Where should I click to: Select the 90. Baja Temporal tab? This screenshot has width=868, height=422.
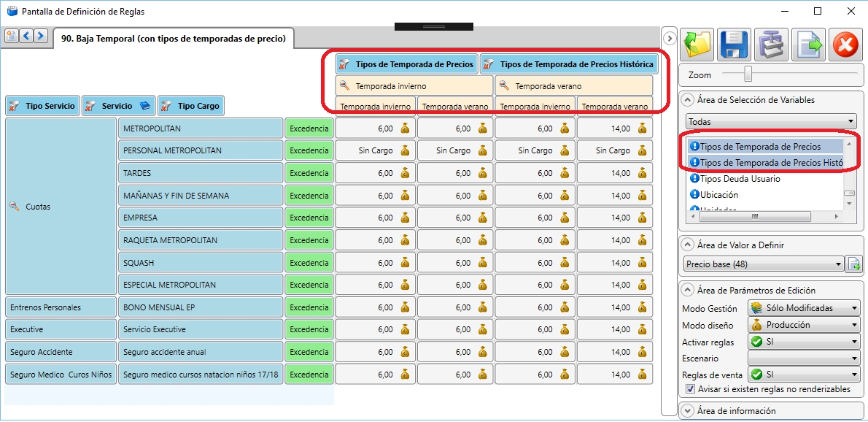point(174,39)
